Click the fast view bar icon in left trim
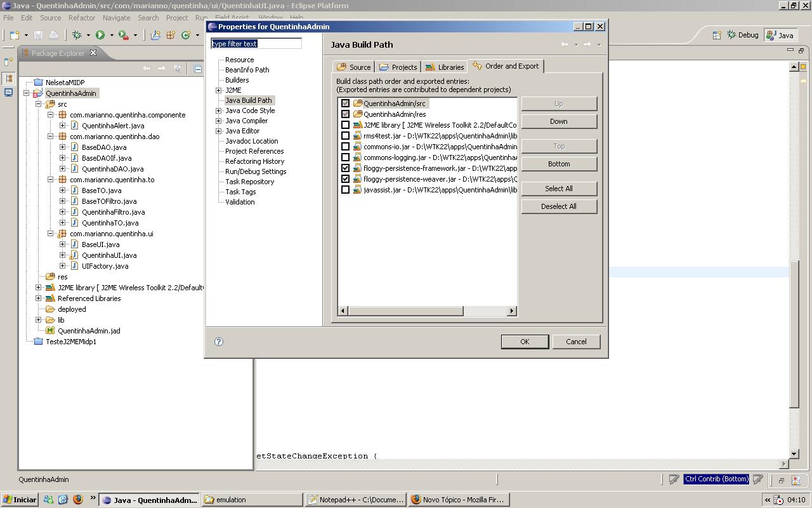 (x=9, y=61)
